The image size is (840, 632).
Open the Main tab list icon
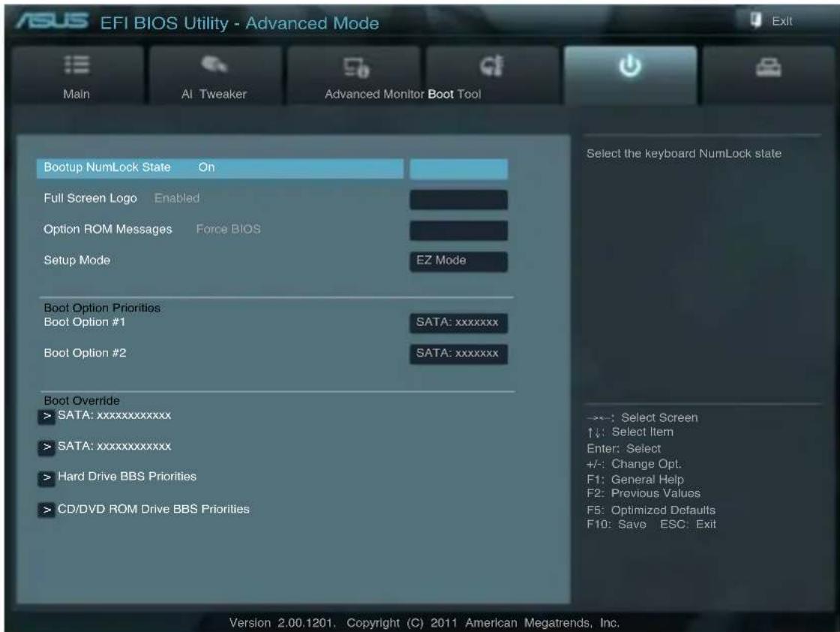click(76, 65)
